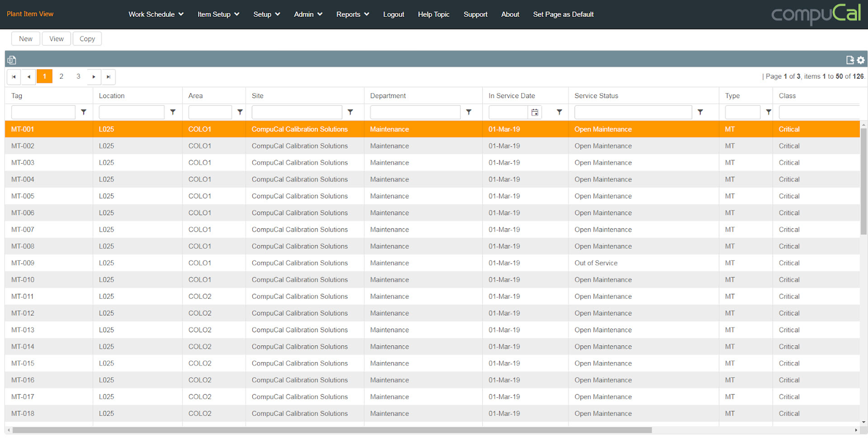Select row MT-012
This screenshot has height=438, width=868.
point(432,313)
